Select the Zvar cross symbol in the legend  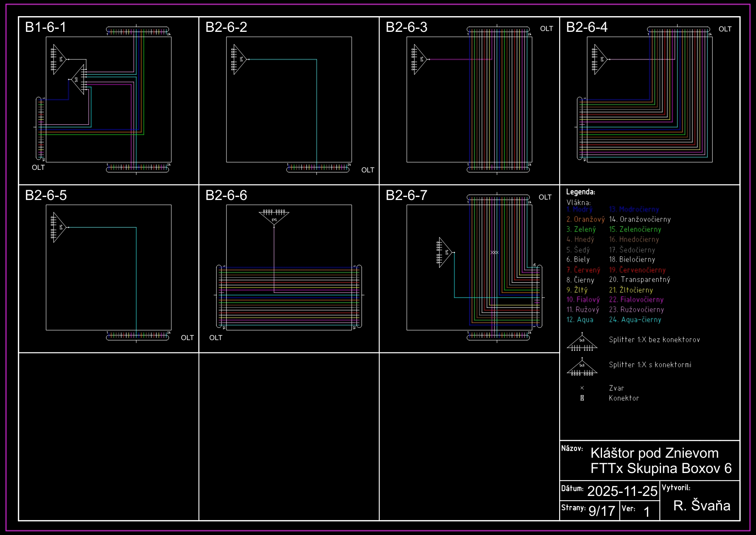pyautogui.click(x=582, y=388)
